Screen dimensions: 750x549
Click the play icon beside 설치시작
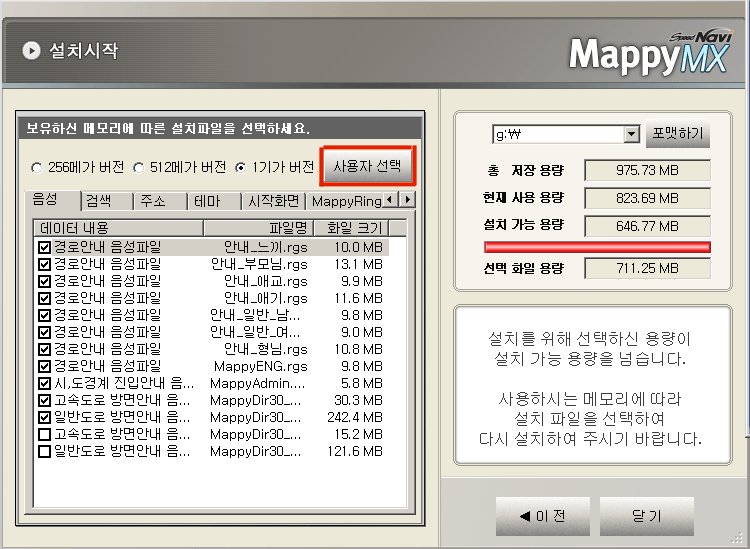pos(31,50)
